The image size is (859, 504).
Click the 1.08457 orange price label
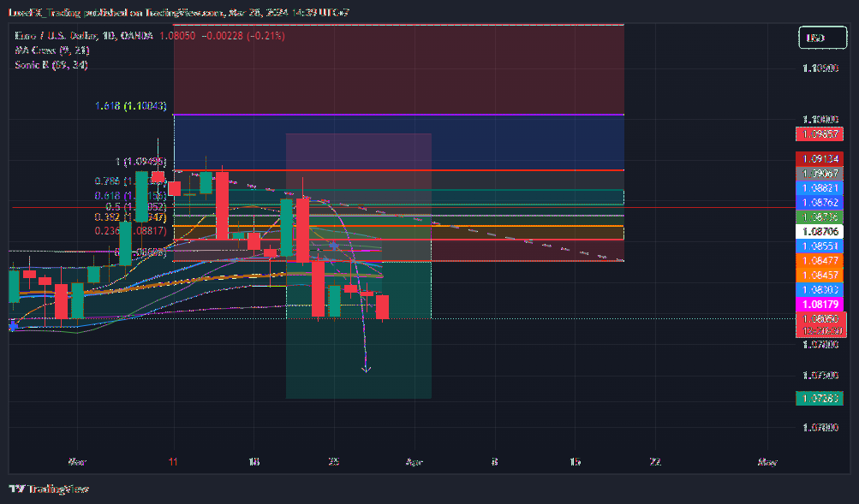(x=820, y=276)
